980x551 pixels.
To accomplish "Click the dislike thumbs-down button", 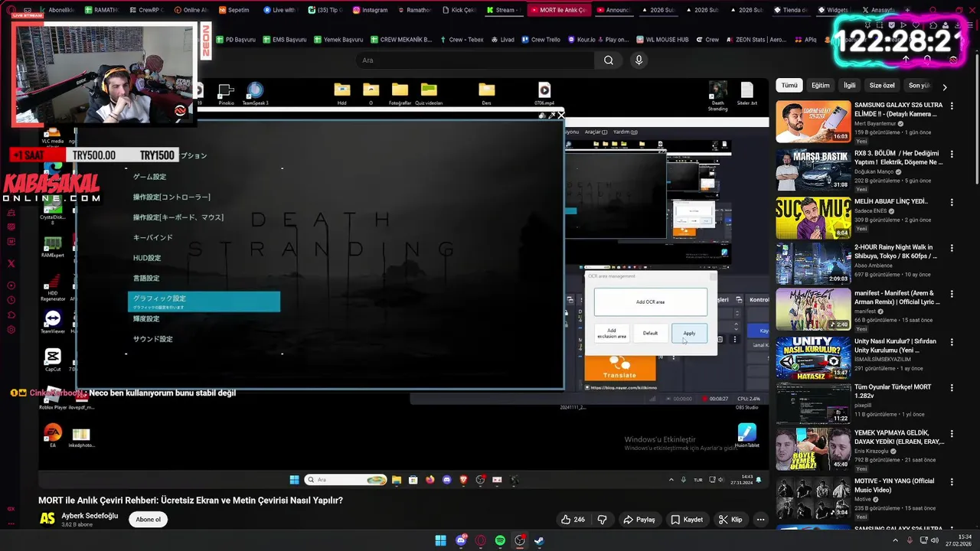I will click(x=602, y=520).
